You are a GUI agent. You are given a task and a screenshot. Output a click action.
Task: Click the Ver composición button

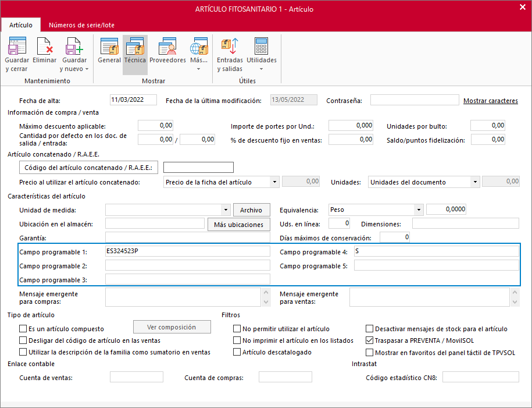(172, 327)
